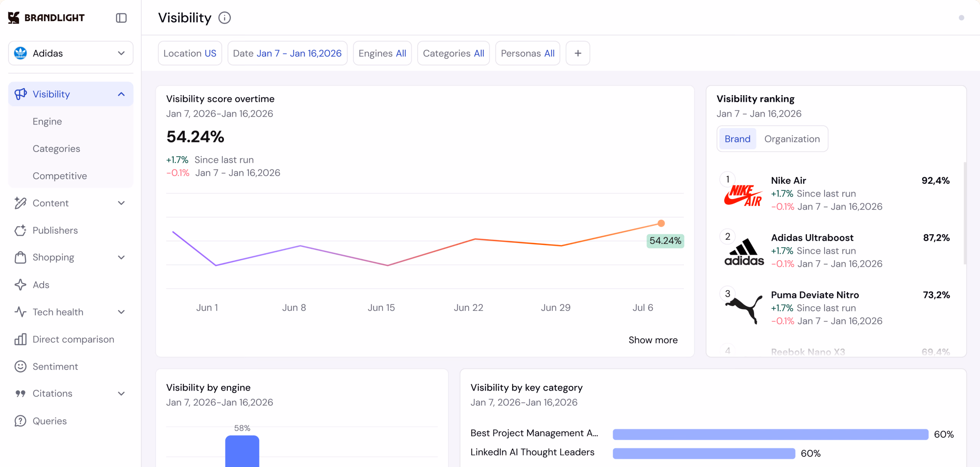Click the 54.24% chart value badge

pyautogui.click(x=665, y=241)
